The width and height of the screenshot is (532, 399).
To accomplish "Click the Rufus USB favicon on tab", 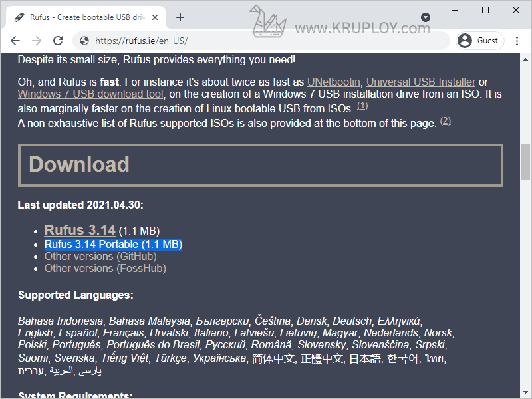I will coord(19,17).
